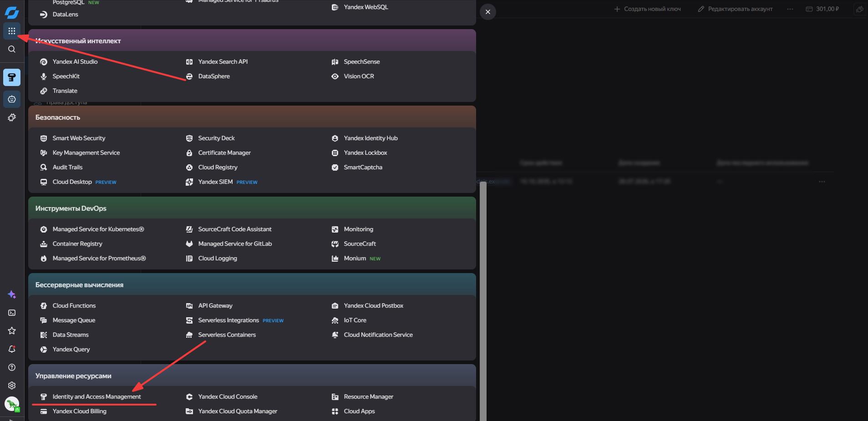Select the highlighted IAM sidebar icon
Image resolution: width=868 pixels, height=421 pixels.
click(12, 77)
